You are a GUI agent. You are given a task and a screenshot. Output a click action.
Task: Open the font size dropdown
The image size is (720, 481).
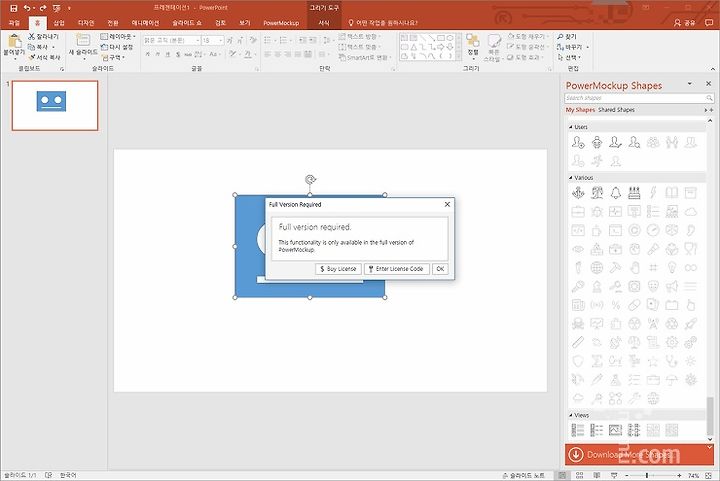221,40
